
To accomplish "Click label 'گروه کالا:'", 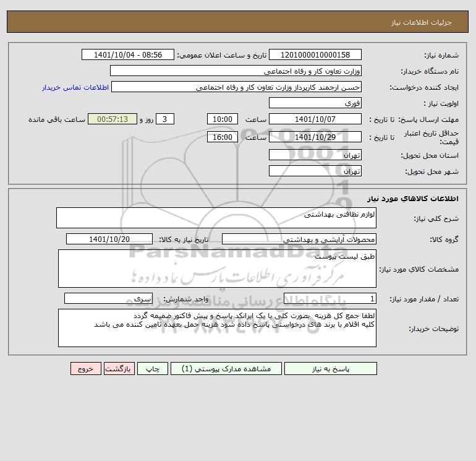I will (444, 239).
